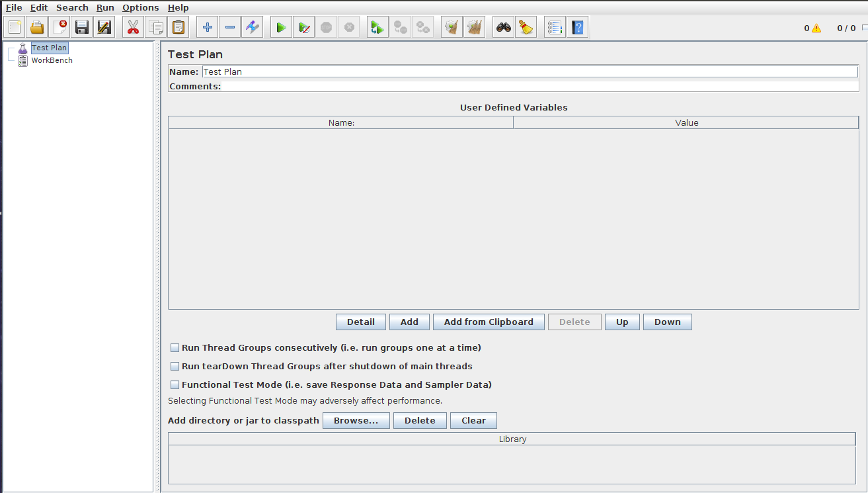Enable Run Thread Groups consecutively checkbox

[x=175, y=347]
